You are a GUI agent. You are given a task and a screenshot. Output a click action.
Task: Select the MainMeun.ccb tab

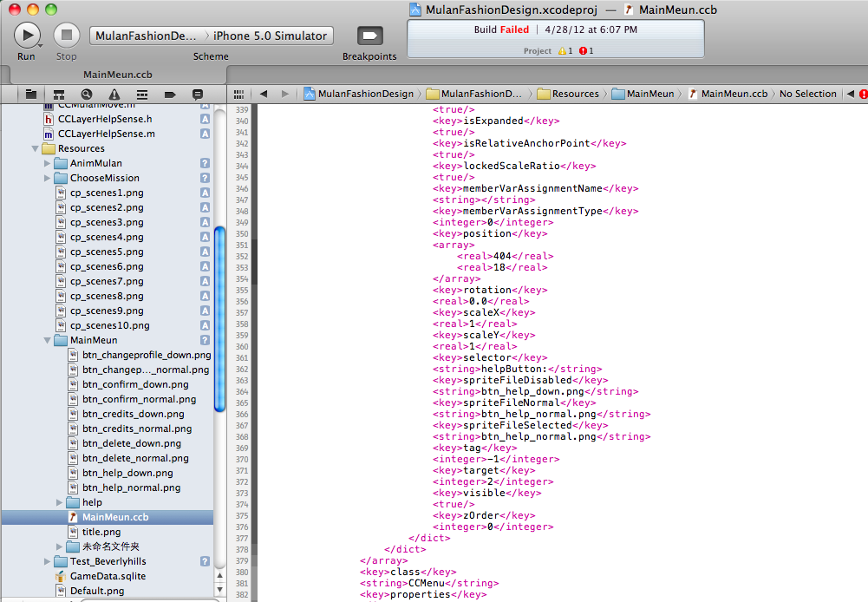pyautogui.click(x=117, y=75)
